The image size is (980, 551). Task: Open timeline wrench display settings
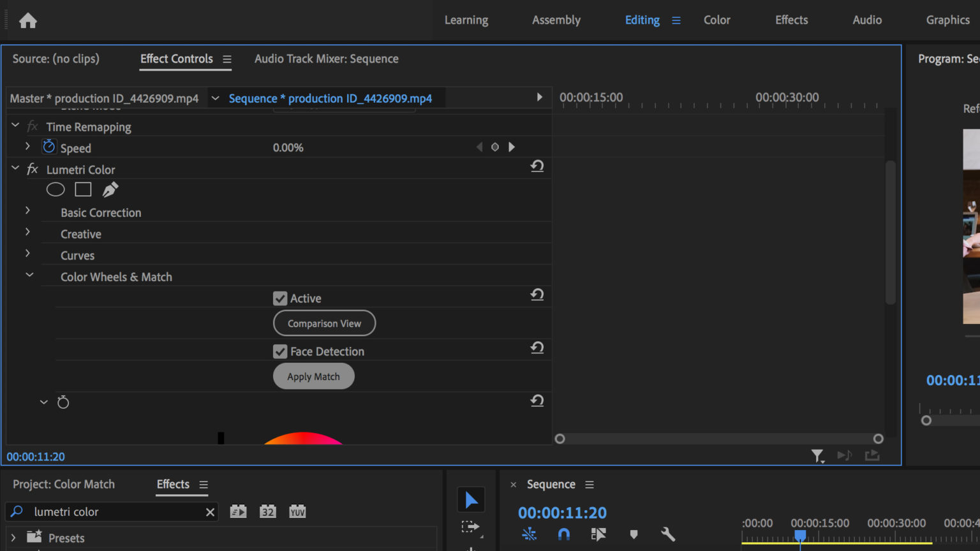point(668,534)
